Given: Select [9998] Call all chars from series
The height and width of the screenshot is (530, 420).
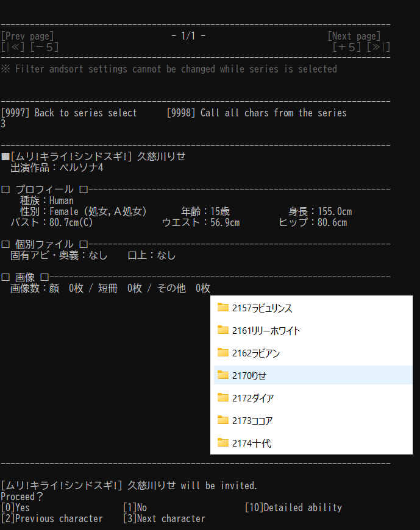Looking at the screenshot, I should [257, 113].
